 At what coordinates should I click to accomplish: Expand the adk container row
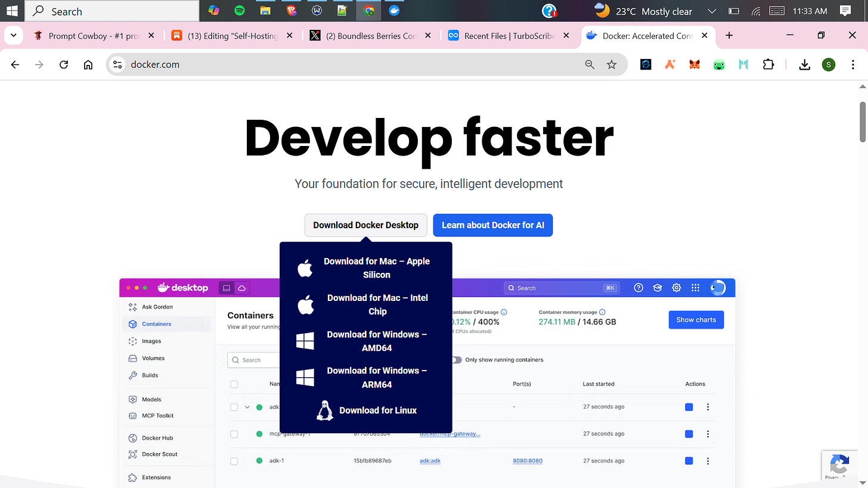(x=247, y=407)
